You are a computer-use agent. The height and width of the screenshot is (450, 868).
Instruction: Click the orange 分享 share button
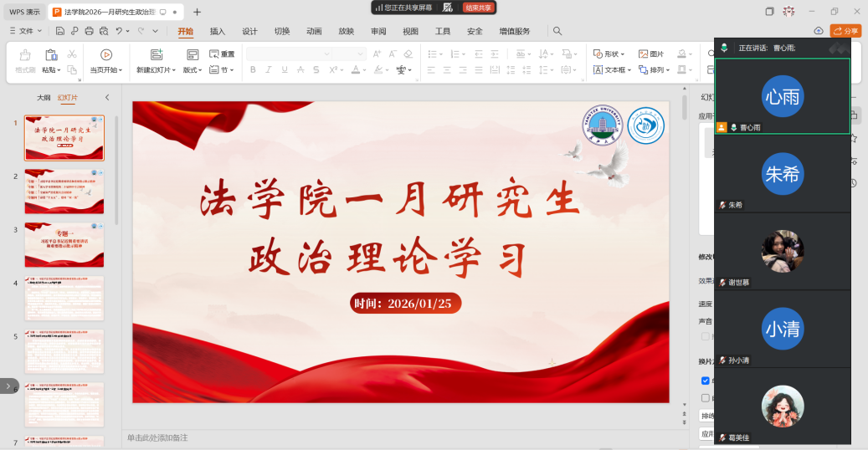click(x=845, y=31)
